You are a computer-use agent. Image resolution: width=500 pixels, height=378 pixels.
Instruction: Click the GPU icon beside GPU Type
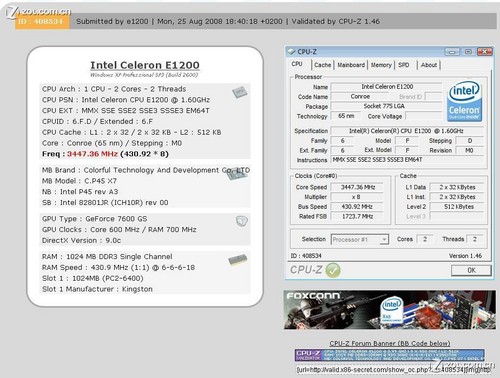click(242, 221)
